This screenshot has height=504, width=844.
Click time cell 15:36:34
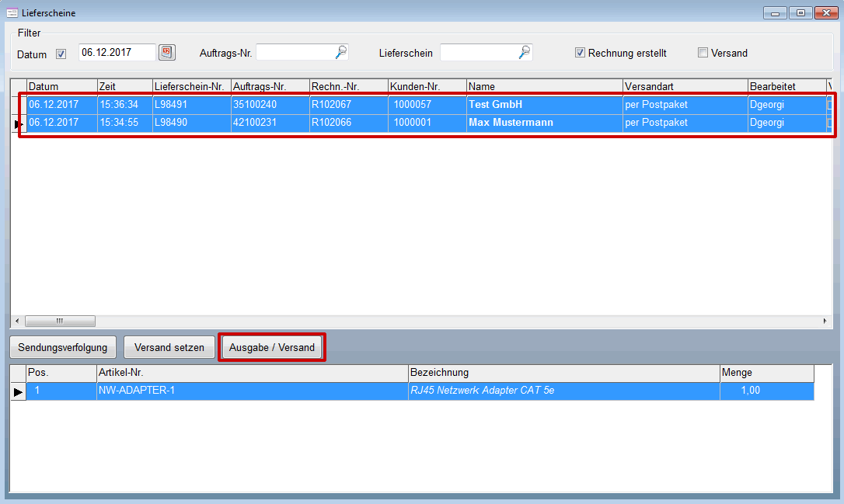(125, 104)
